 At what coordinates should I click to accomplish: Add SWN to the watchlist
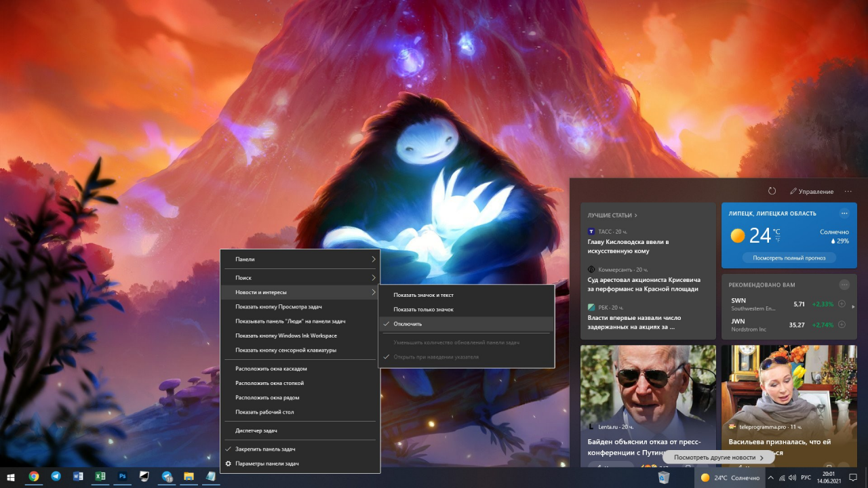point(842,304)
